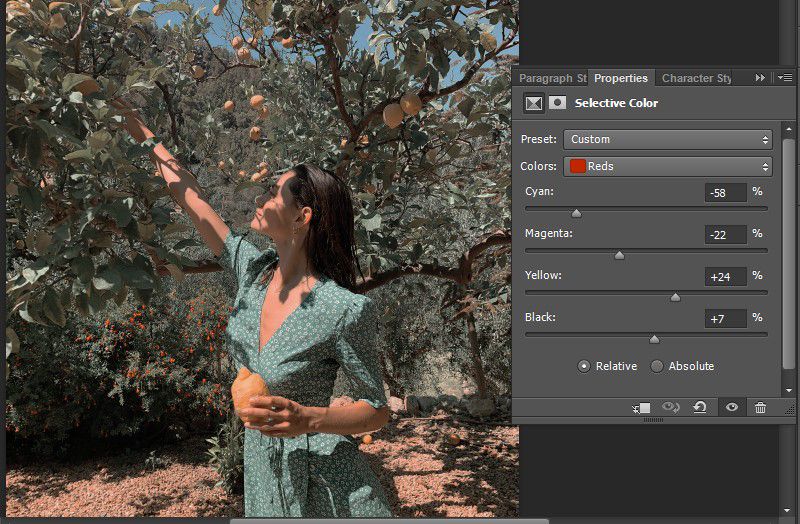Screen dimensions: 800x524
Task: Click the Cyan slider handle
Action: [x=577, y=213]
